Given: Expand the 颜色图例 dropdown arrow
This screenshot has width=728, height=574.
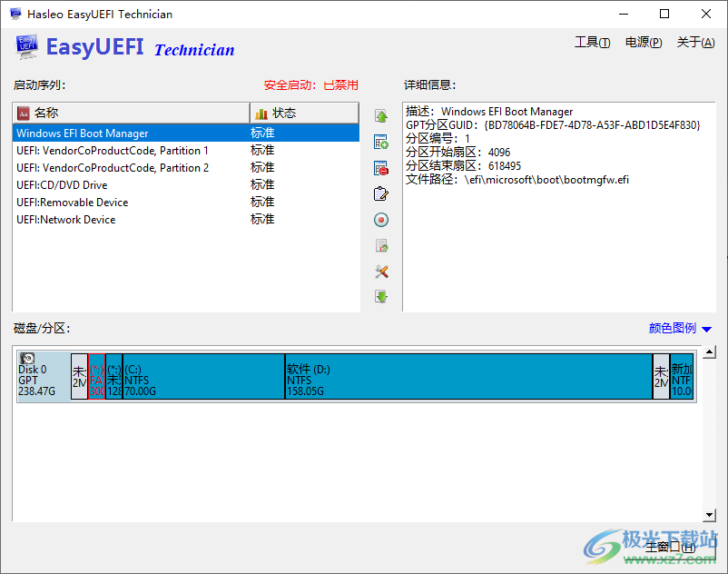Looking at the screenshot, I should (706, 330).
